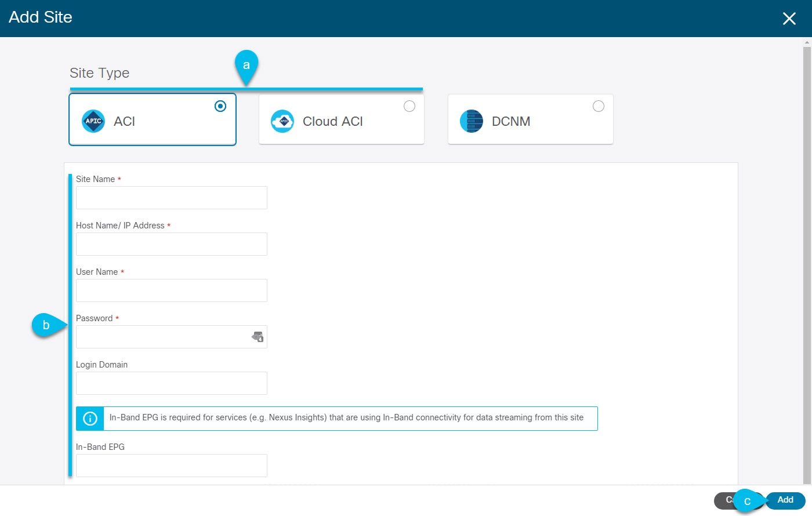This screenshot has height=516, width=812.
Task: Click the Login Domain label
Action: pyautogui.click(x=101, y=365)
